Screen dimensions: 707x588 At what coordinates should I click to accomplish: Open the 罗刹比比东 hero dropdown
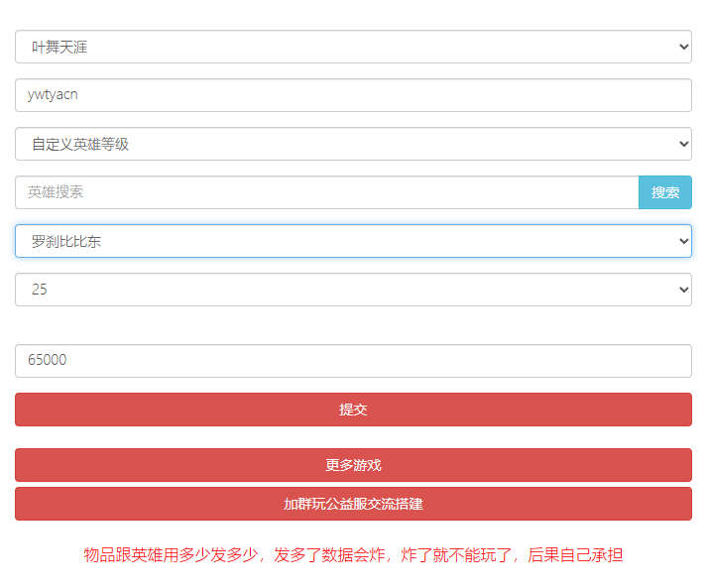tap(353, 241)
